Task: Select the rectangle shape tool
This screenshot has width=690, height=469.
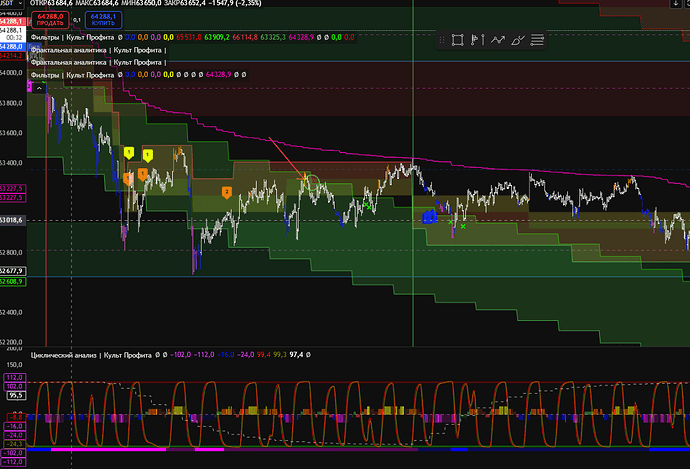Action: coord(457,40)
